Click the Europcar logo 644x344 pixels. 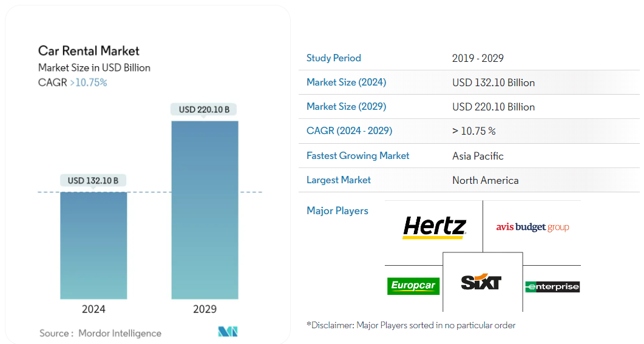point(413,286)
